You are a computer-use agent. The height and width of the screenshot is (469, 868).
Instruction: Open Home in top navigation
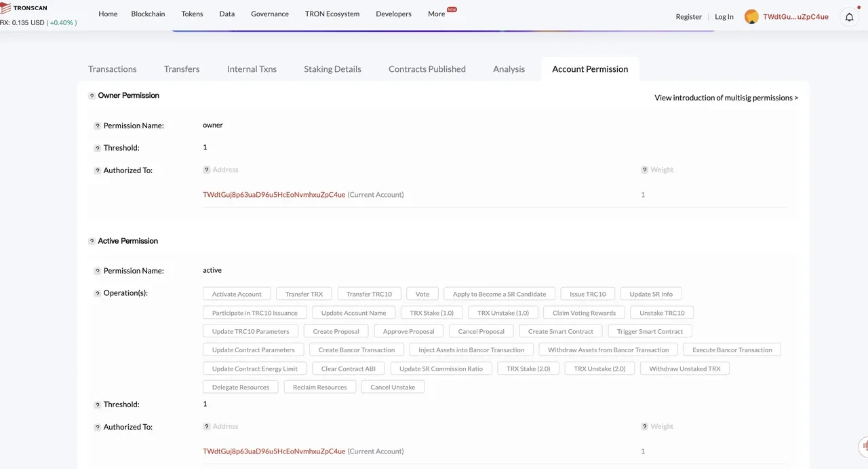pyautogui.click(x=108, y=14)
